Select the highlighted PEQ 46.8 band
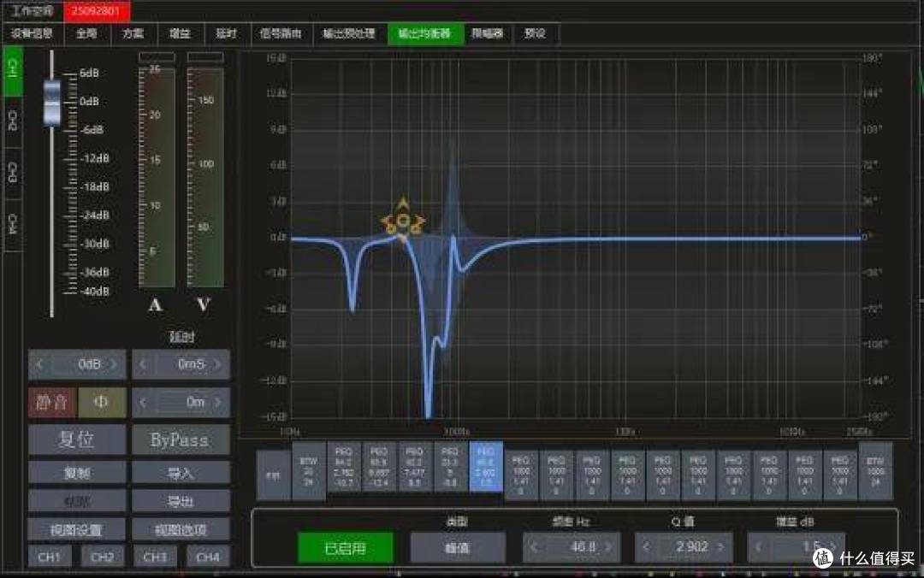Screen dimensions: 924x578 (x=486, y=467)
